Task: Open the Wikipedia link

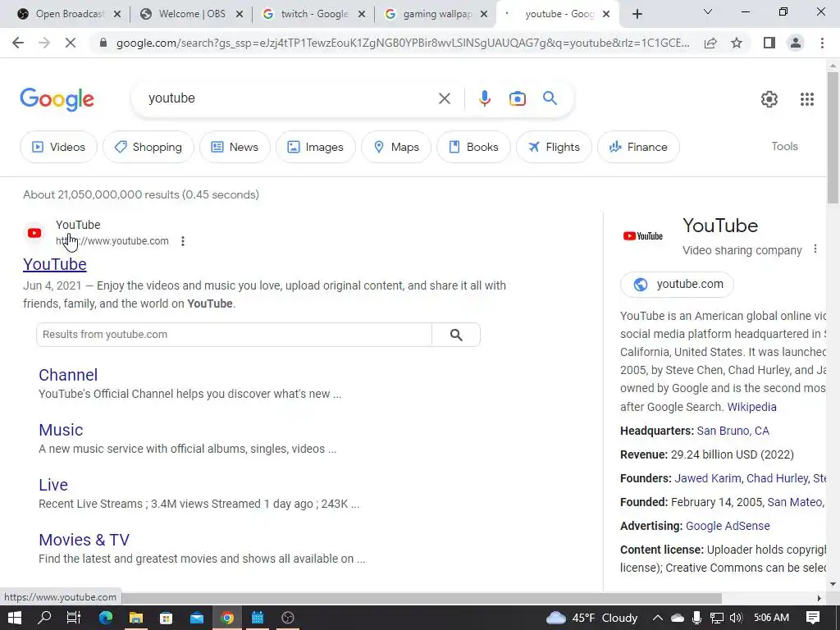Action: (751, 407)
